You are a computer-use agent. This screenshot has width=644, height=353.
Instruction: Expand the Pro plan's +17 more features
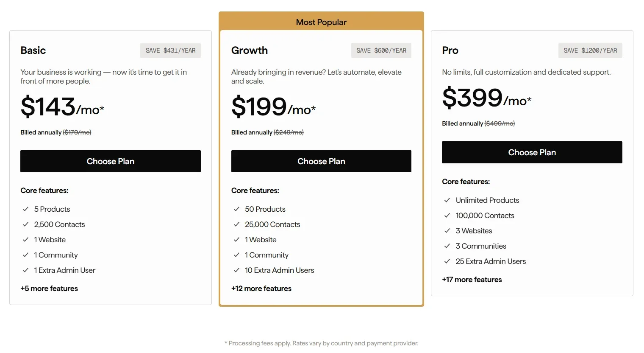pos(472,279)
